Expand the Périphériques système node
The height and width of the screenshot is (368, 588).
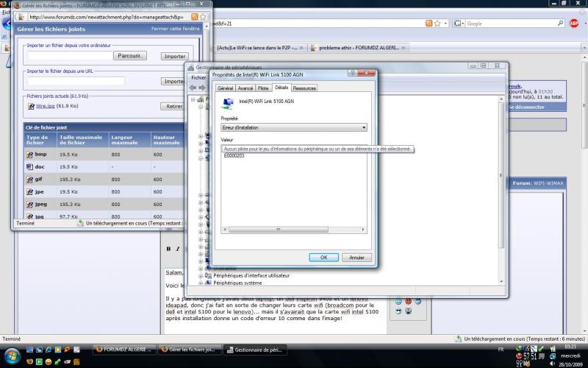(x=201, y=283)
